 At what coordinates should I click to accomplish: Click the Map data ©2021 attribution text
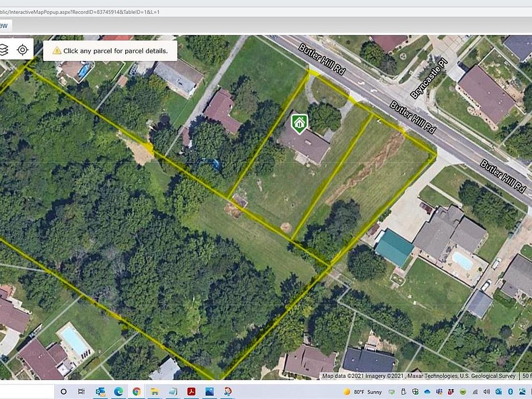(x=419, y=376)
